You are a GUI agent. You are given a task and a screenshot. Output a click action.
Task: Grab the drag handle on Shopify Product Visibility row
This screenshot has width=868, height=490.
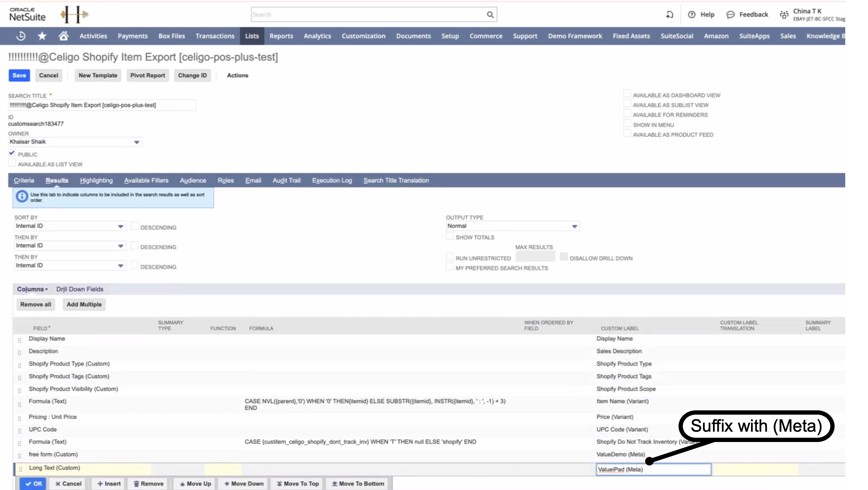pyautogui.click(x=20, y=390)
